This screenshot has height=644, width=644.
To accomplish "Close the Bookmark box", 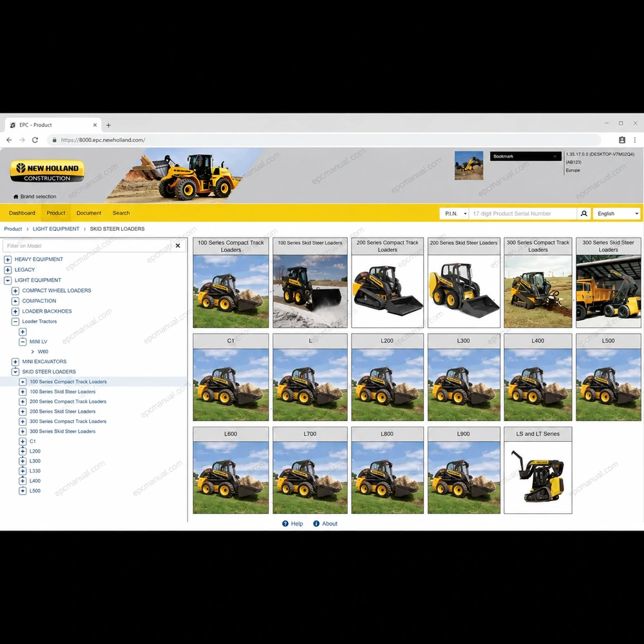I will click(555, 156).
